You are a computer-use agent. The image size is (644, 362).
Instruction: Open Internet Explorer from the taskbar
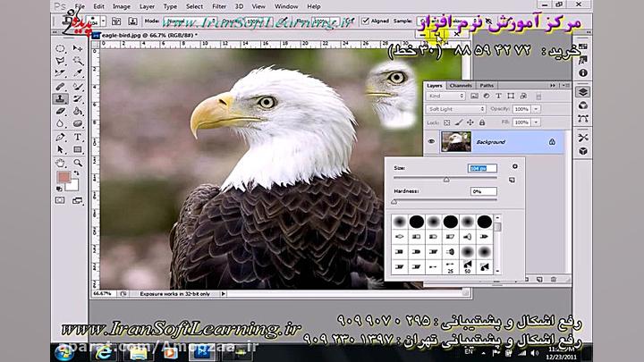tap(103, 352)
